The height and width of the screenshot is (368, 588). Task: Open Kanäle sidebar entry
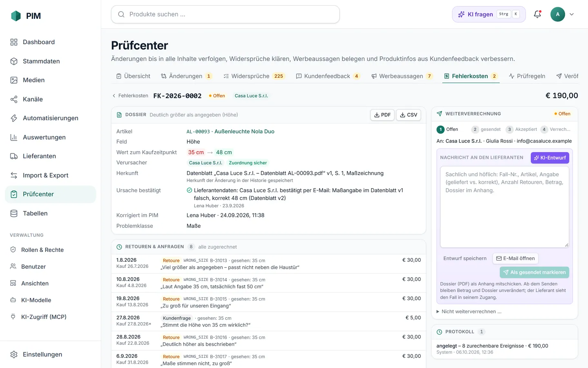pos(51,99)
